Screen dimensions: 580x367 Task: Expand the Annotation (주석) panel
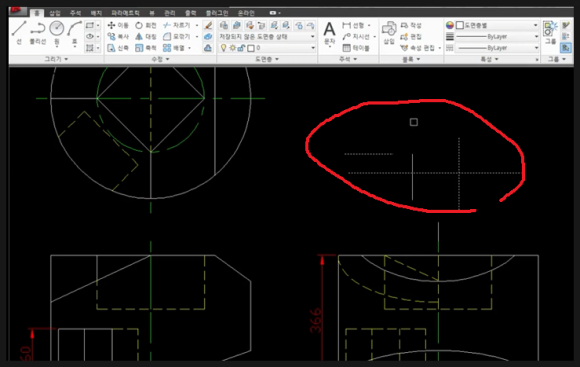tap(348, 59)
